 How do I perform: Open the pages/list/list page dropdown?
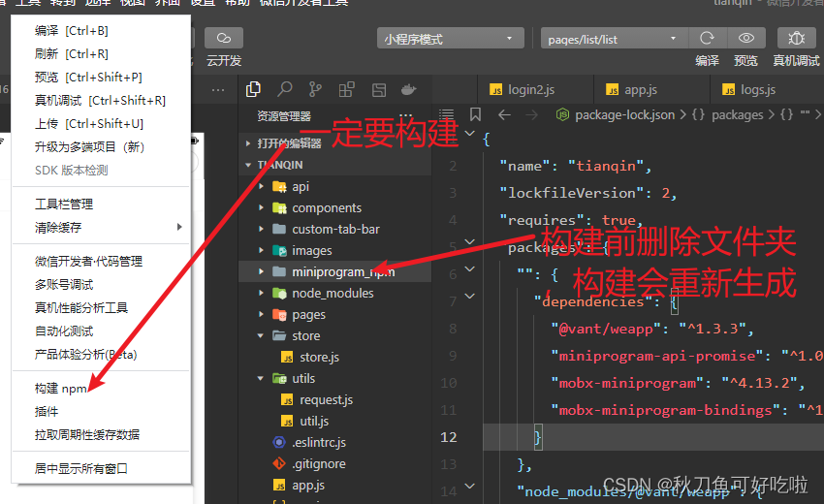coord(615,39)
